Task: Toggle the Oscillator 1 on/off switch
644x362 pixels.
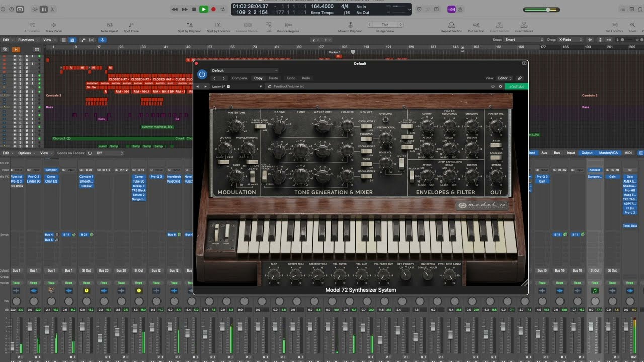Action: pos(367,126)
